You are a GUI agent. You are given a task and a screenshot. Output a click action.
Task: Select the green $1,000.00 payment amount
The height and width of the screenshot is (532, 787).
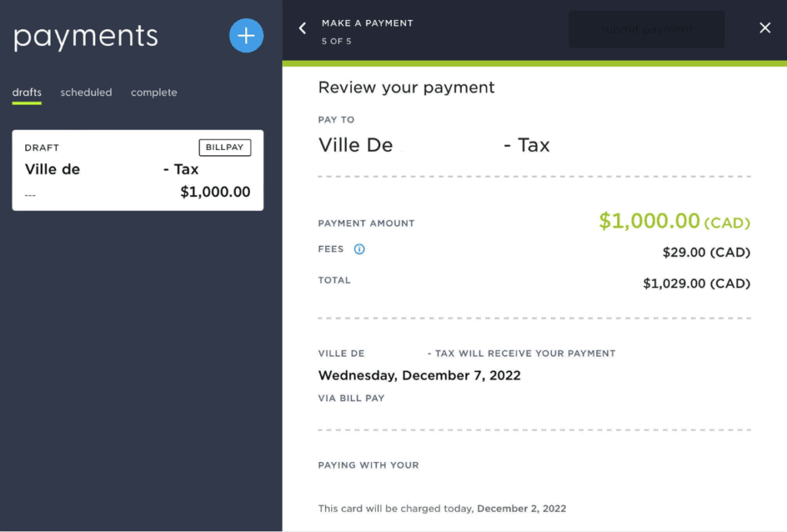point(649,221)
